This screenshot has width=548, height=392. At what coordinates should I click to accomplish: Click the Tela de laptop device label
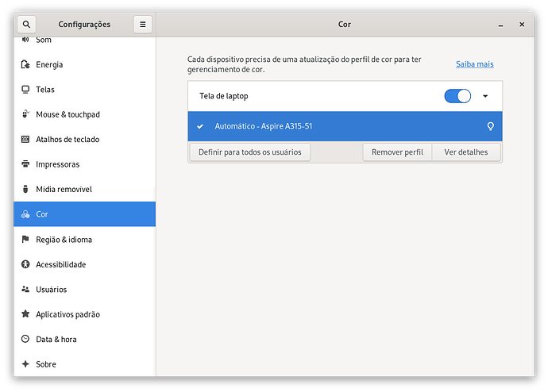224,96
